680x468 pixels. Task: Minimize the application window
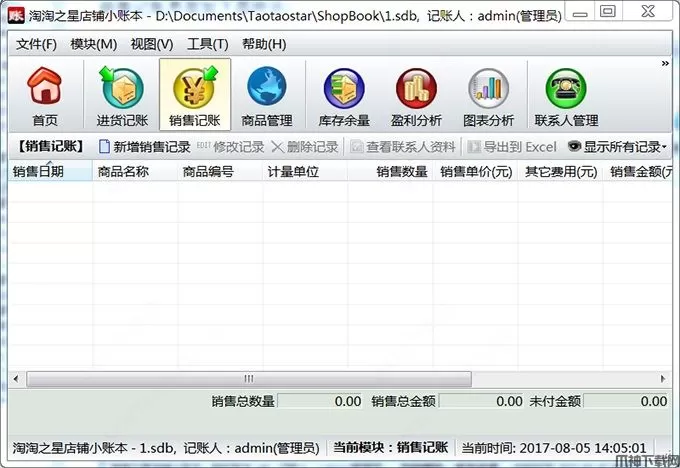pyautogui.click(x=580, y=13)
